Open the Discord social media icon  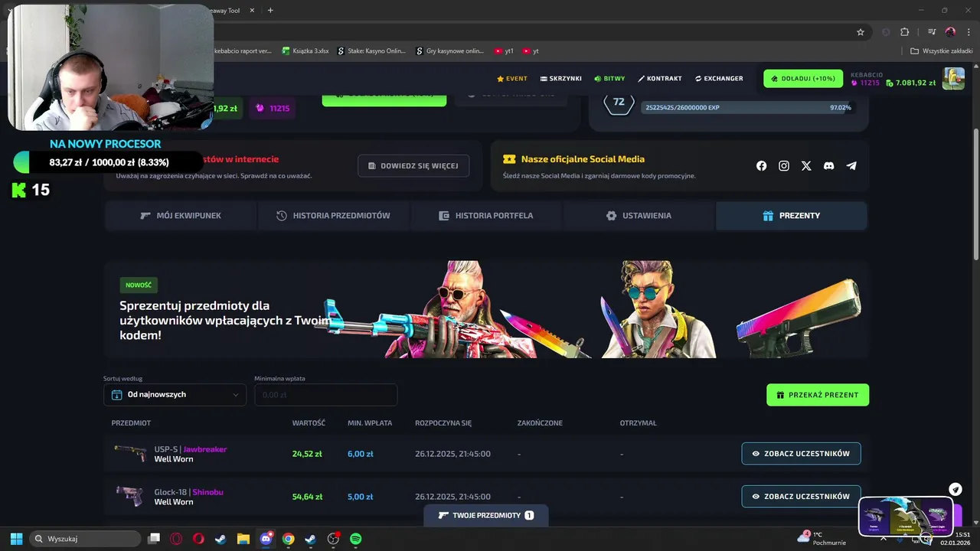[828, 165]
